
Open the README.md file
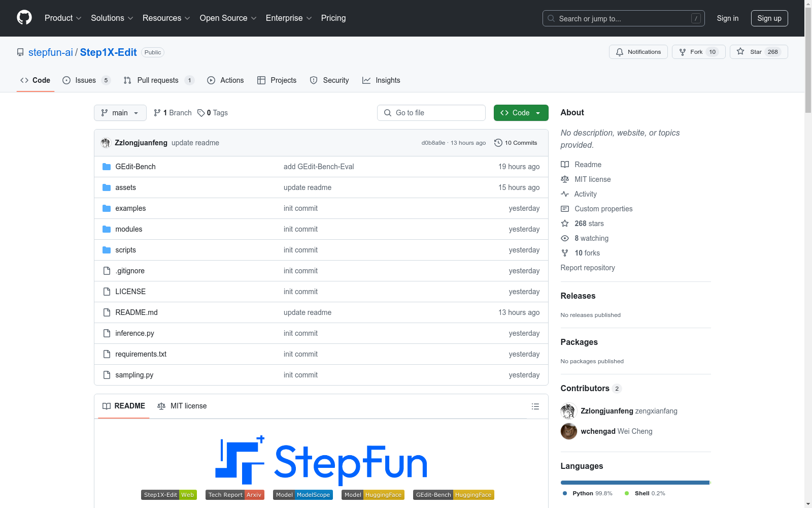[137, 312]
